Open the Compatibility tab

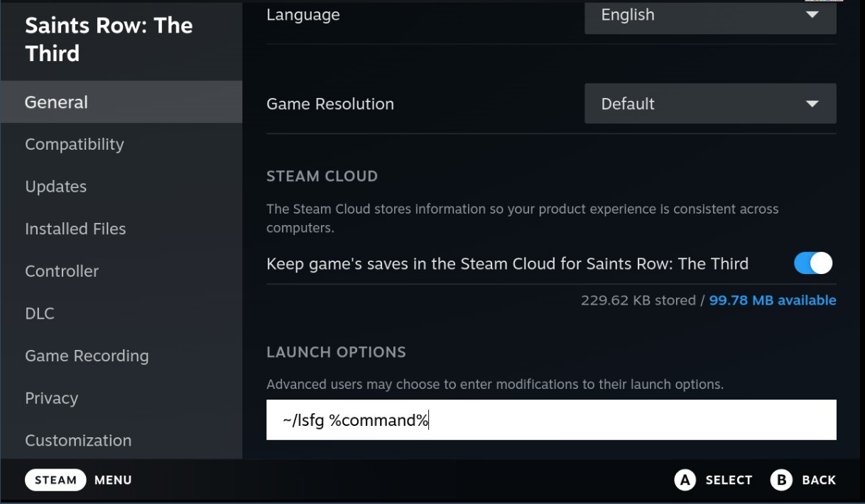click(x=121, y=144)
